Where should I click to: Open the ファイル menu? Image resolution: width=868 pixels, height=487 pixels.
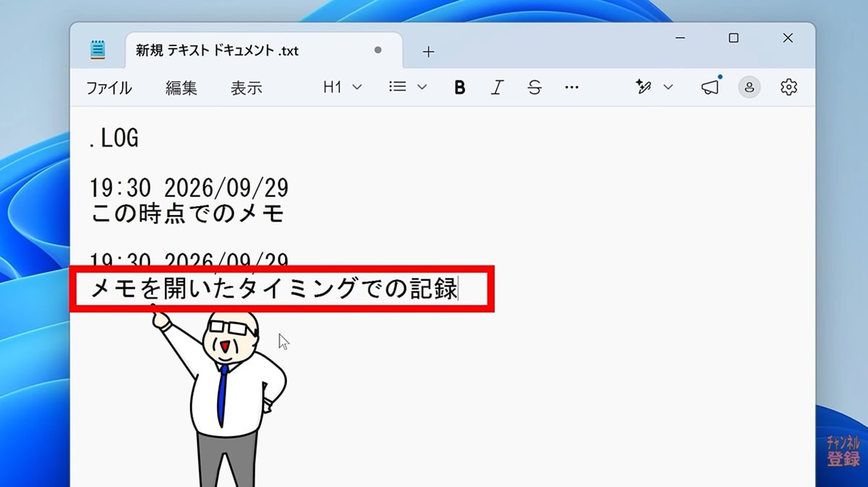coord(109,88)
